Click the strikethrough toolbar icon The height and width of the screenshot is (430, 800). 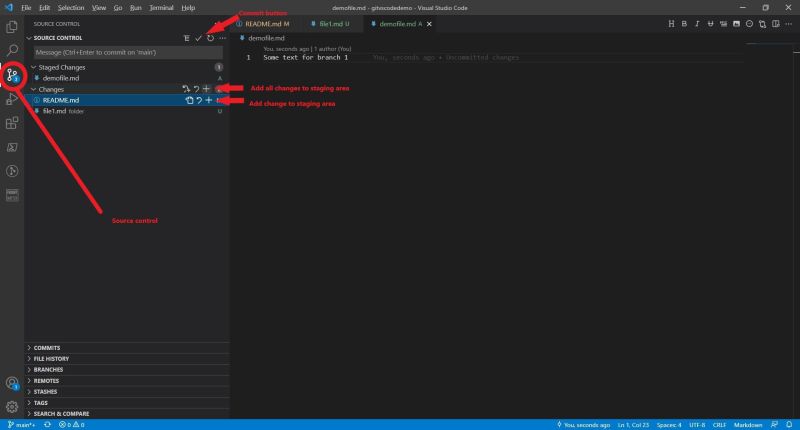710,24
